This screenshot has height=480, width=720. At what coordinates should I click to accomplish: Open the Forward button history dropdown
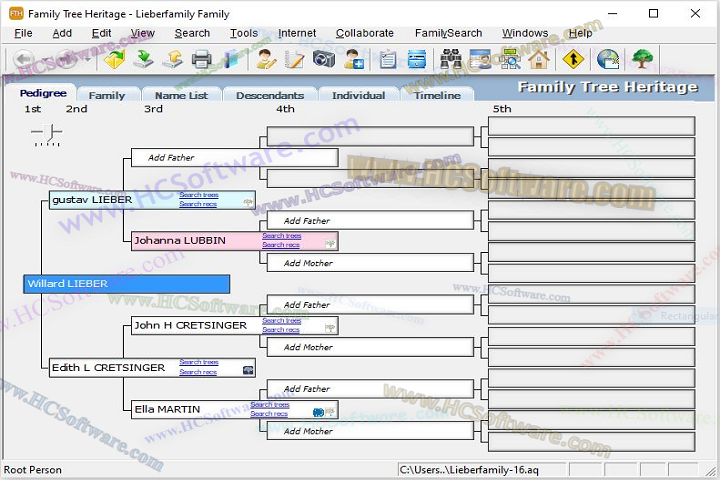pyautogui.click(x=87, y=60)
